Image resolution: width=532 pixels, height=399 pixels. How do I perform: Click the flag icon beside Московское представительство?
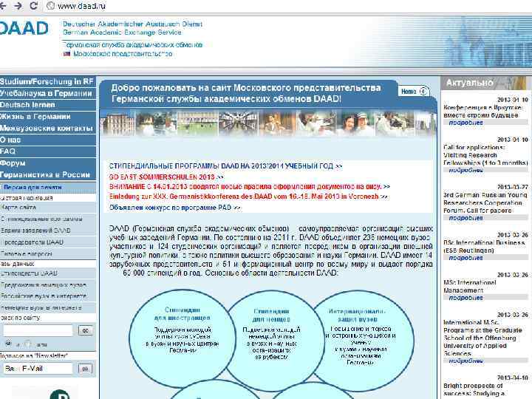(x=66, y=54)
